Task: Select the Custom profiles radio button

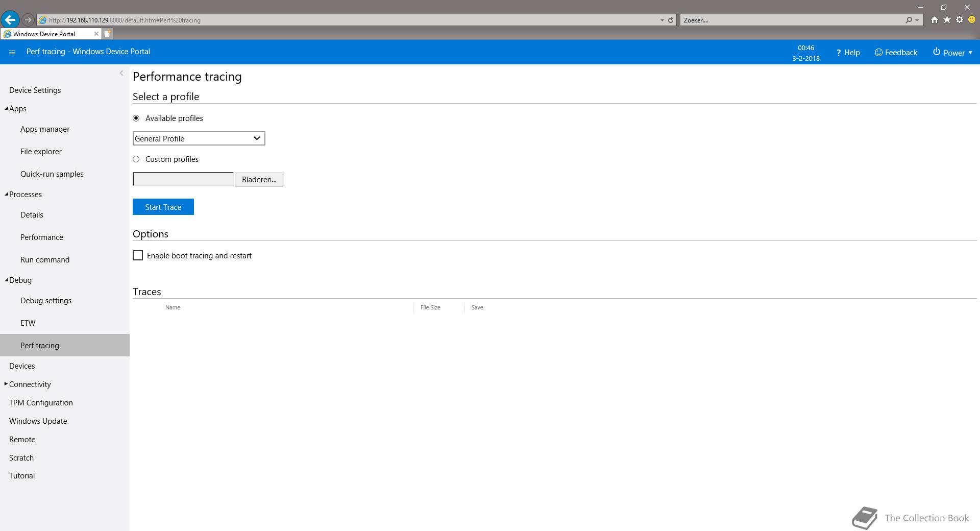Action: pos(136,159)
